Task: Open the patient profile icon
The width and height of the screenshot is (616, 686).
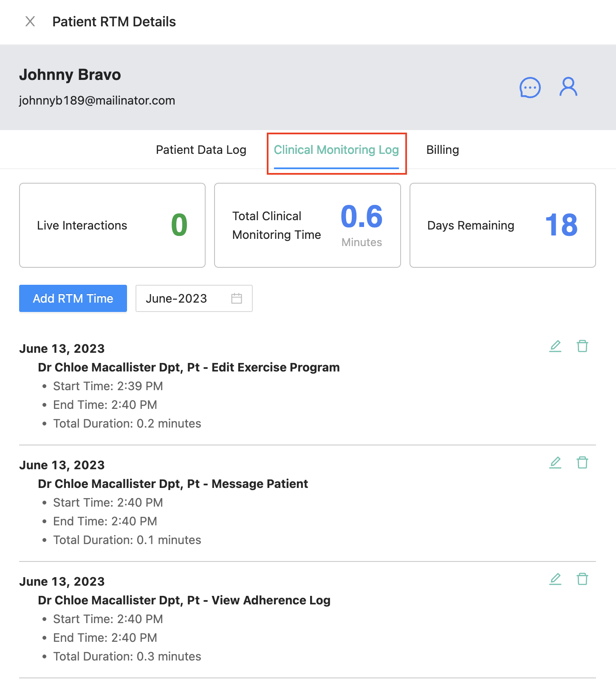Action: pos(568,87)
